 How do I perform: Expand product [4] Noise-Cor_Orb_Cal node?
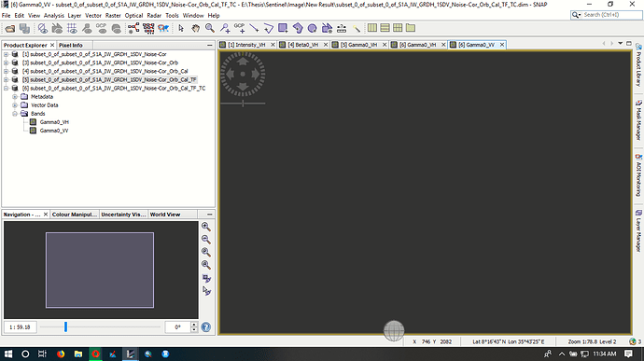coord(7,71)
